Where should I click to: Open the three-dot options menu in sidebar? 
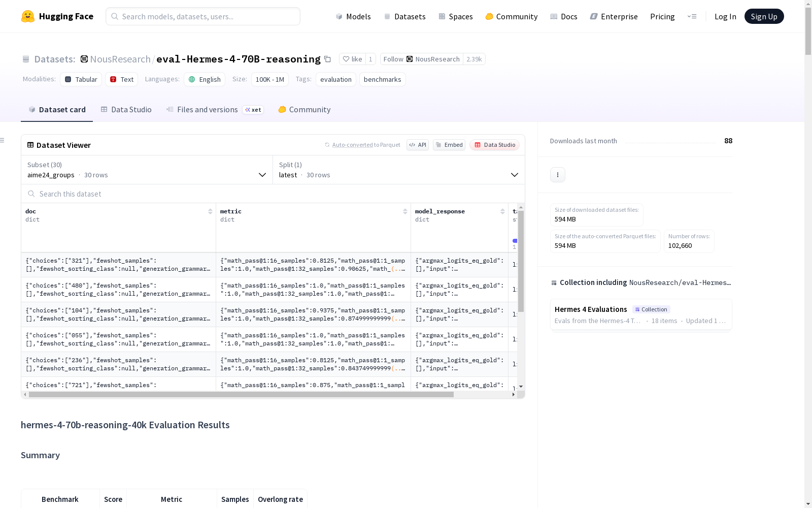[558, 175]
